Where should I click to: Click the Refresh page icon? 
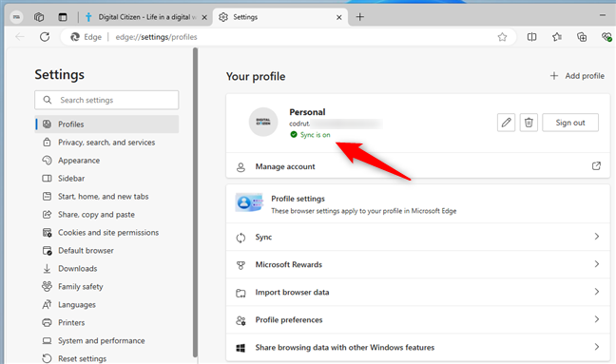pyautogui.click(x=45, y=37)
